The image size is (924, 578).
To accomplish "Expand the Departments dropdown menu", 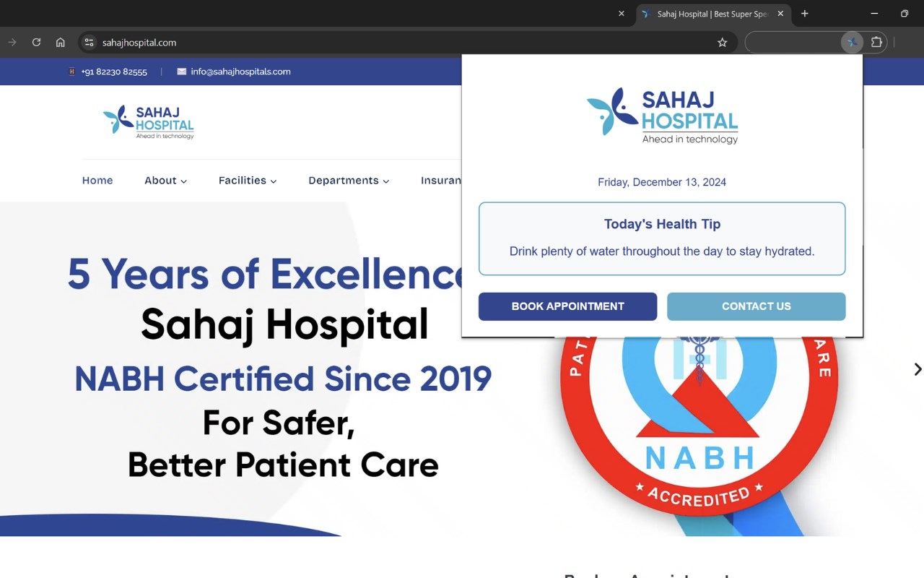I will (x=349, y=181).
